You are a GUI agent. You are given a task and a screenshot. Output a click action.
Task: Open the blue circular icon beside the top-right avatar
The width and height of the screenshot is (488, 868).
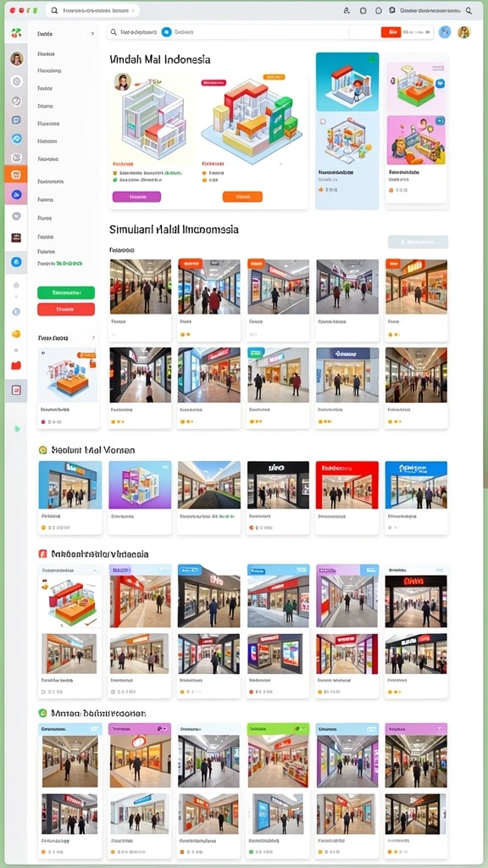[445, 32]
